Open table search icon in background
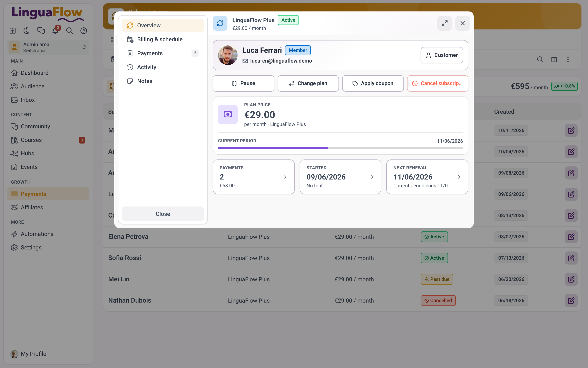This screenshot has height=368, width=588. (x=540, y=60)
